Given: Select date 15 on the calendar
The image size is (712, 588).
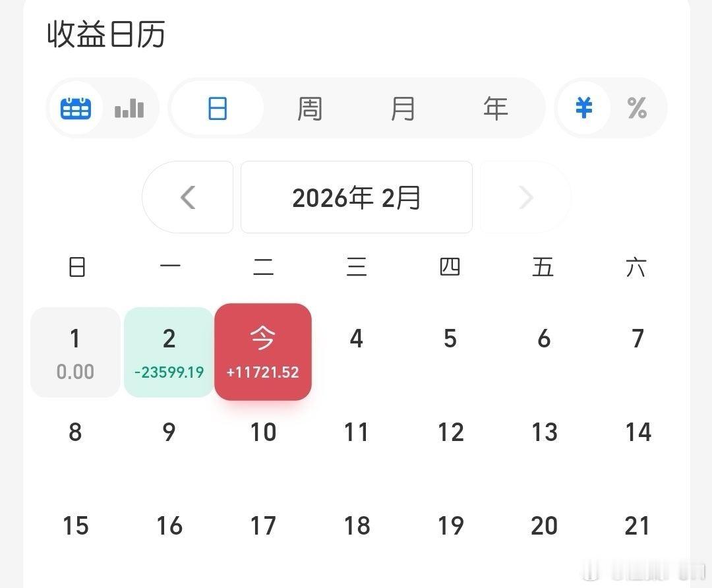Looking at the screenshot, I should pyautogui.click(x=75, y=525).
